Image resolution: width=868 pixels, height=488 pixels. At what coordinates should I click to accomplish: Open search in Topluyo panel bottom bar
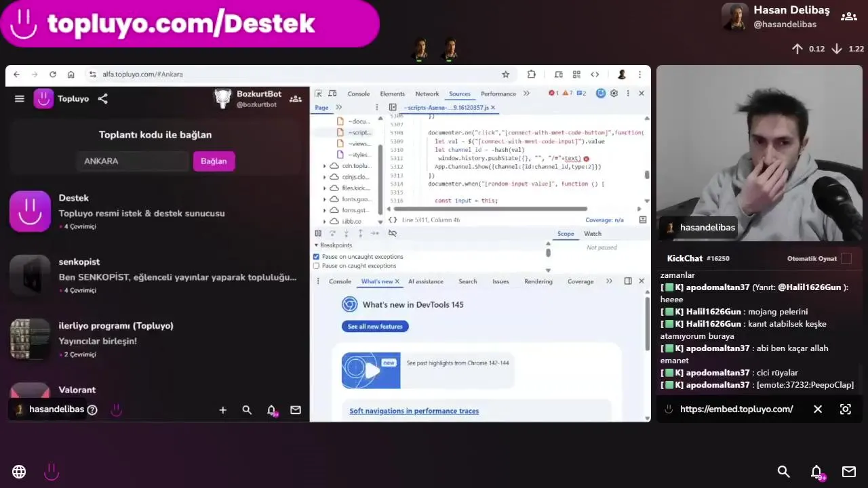coord(247,410)
